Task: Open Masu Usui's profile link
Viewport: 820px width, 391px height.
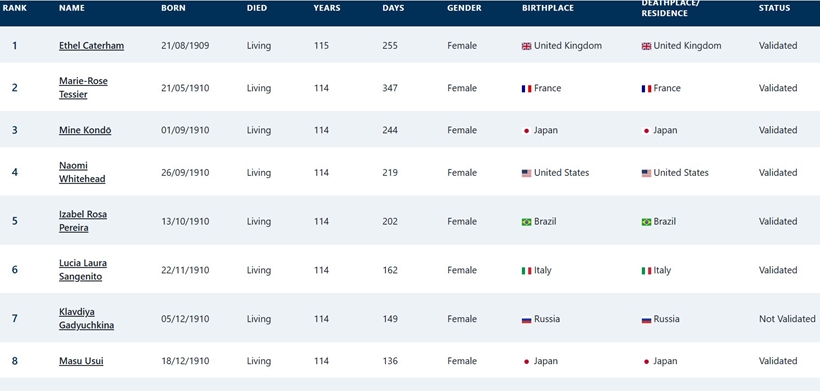Action: (81, 361)
